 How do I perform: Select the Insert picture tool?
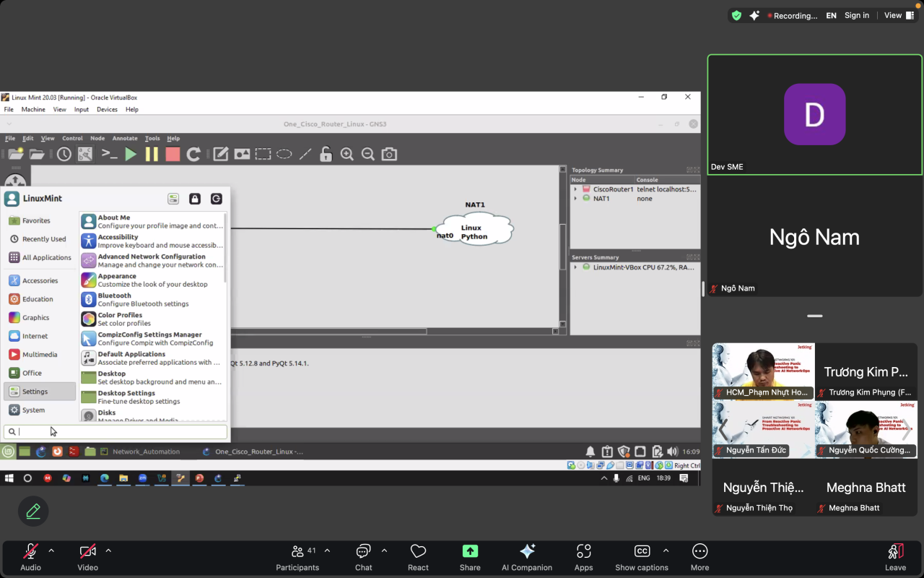tap(242, 154)
